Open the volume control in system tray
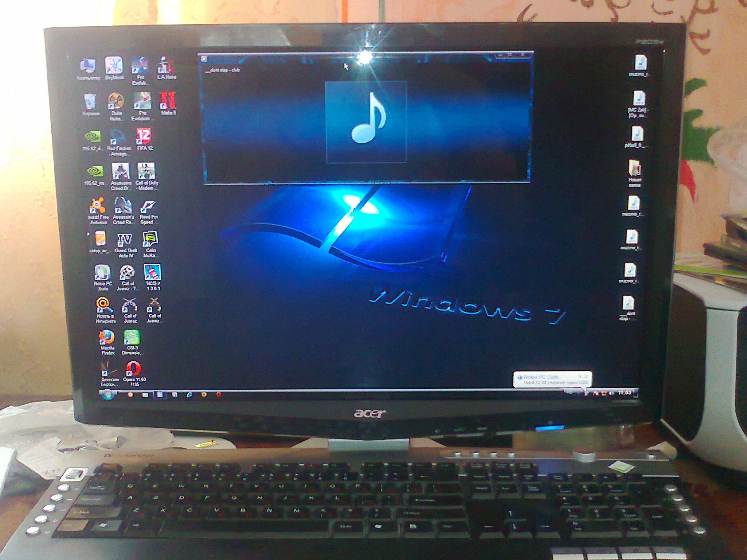 611,393
